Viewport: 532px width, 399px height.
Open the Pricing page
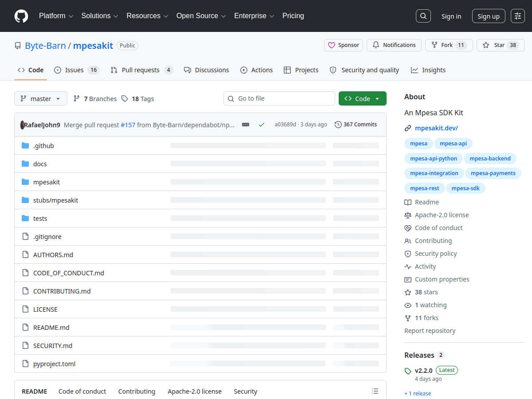tap(293, 16)
